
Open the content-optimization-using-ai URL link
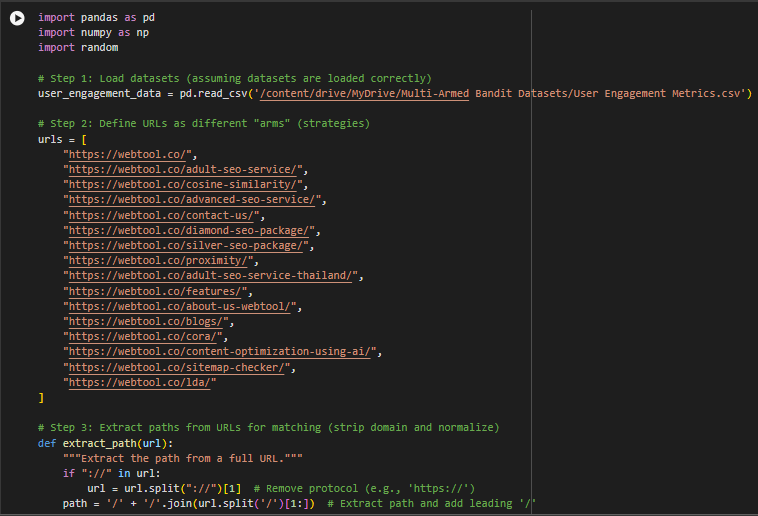pyautogui.click(x=219, y=351)
